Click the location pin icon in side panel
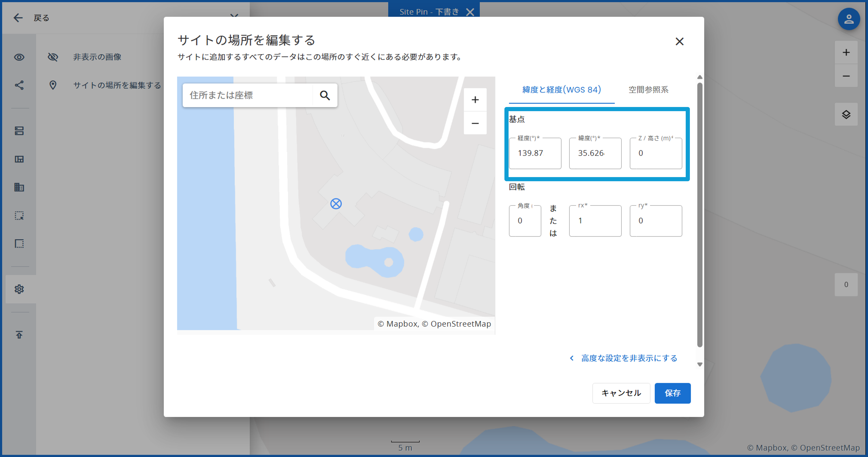The image size is (868, 457). (x=53, y=85)
